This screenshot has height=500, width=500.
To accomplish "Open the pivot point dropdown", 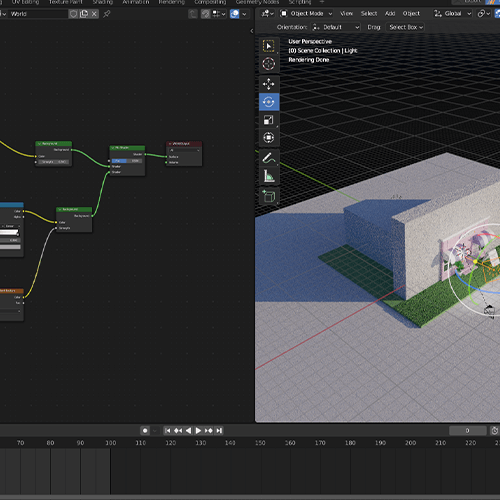I will pyautogui.click(x=484, y=14).
